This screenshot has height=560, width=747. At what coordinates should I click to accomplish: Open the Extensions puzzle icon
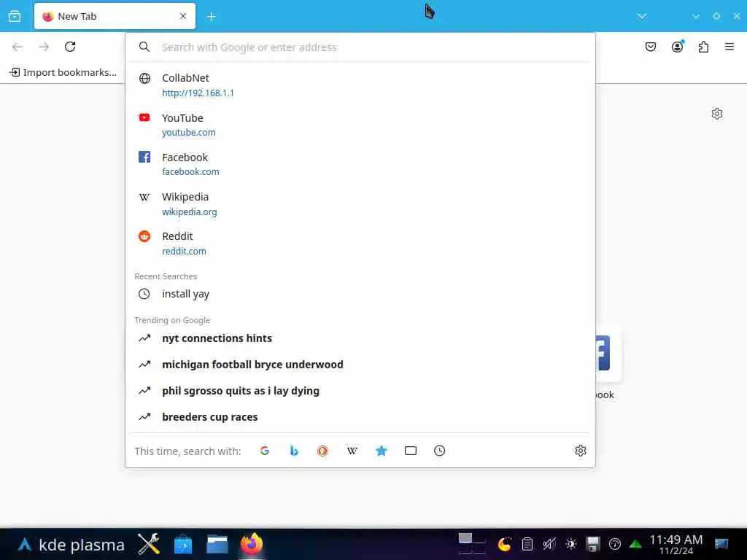(704, 47)
